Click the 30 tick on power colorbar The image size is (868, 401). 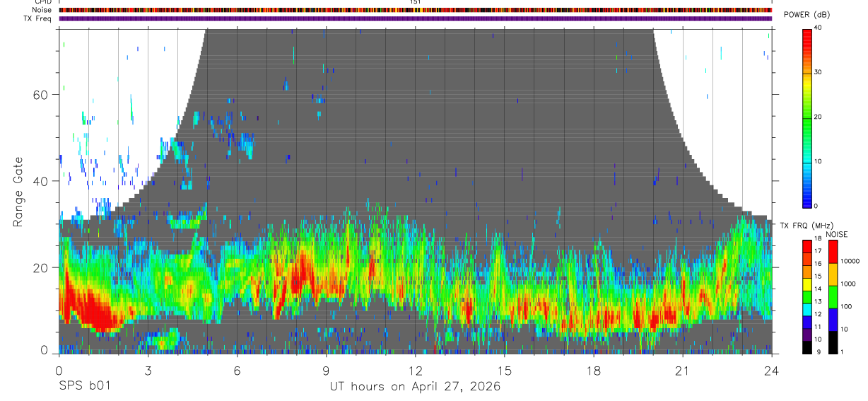click(818, 72)
